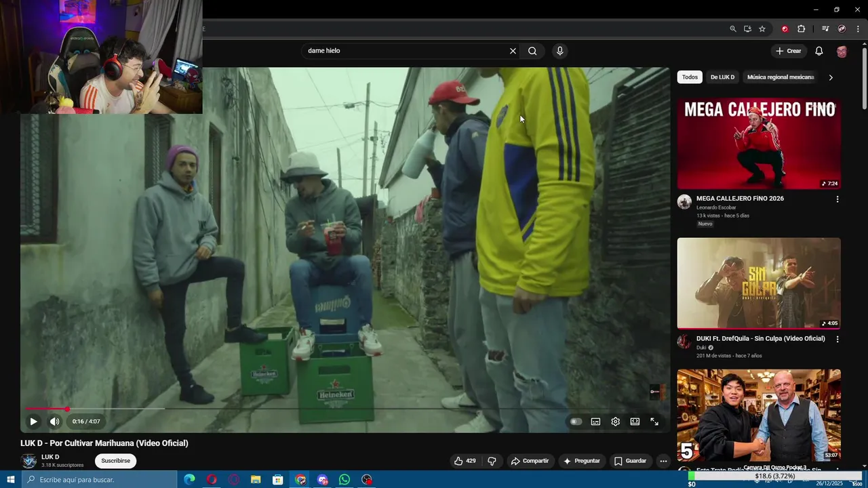Click the Windows taskbar search box
The image size is (868, 488).
tap(100, 480)
